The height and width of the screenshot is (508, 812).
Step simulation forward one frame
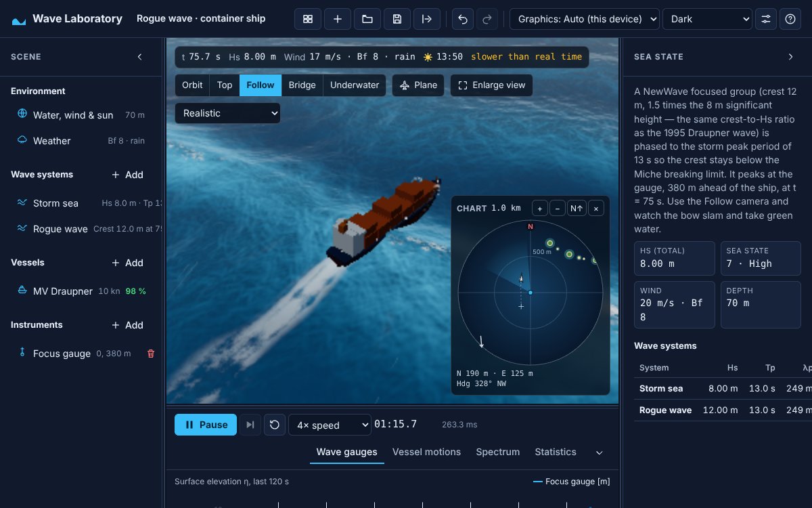[250, 425]
